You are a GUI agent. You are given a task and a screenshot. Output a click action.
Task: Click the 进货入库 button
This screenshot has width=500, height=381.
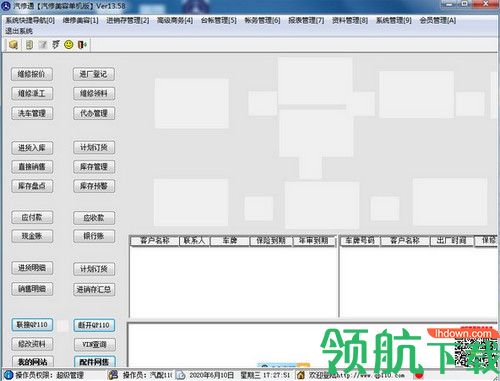click(x=32, y=148)
